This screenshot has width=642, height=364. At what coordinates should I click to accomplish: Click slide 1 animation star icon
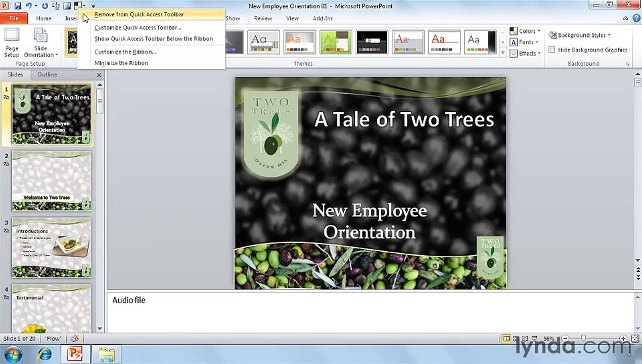pos(7,97)
